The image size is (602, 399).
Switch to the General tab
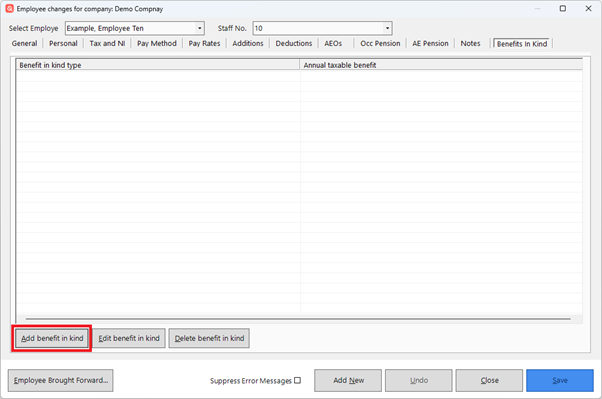pos(25,43)
